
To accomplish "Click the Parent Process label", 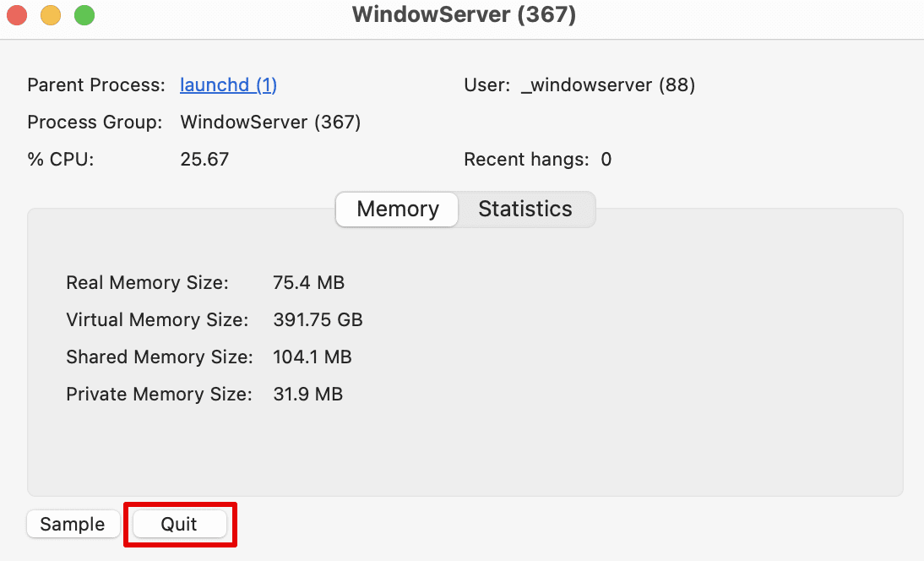I will (96, 84).
